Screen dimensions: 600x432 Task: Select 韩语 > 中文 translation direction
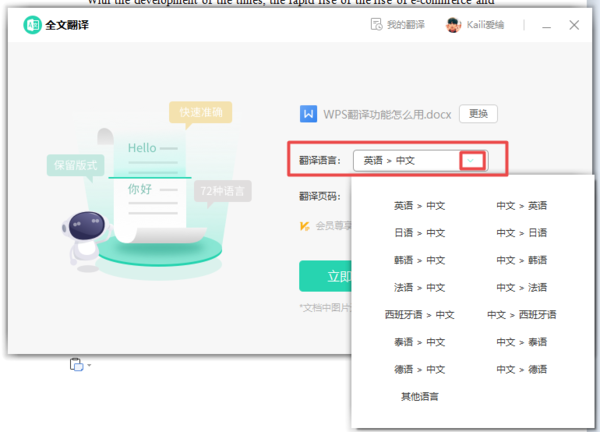tap(419, 260)
